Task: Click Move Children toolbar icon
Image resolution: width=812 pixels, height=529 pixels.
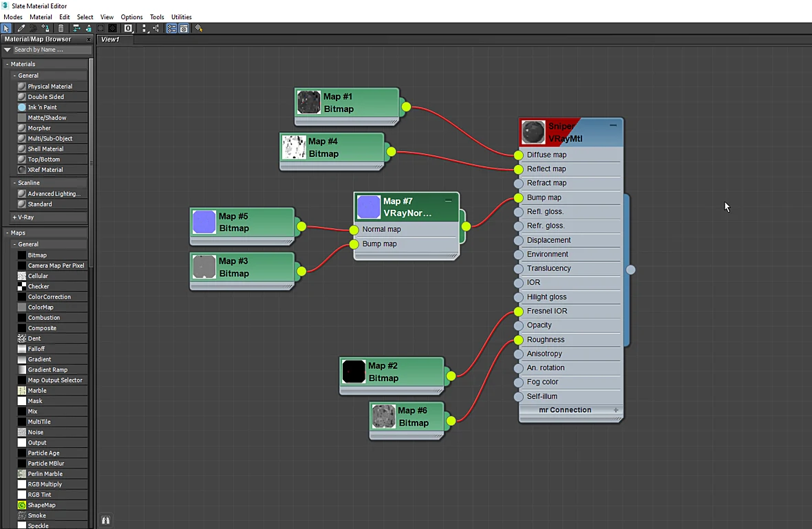Action: click(x=76, y=28)
